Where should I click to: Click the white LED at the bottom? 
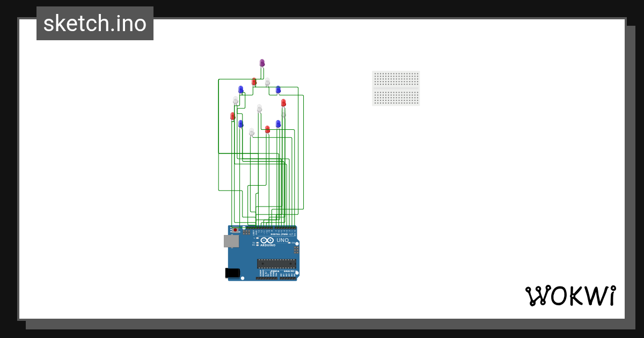(x=252, y=132)
